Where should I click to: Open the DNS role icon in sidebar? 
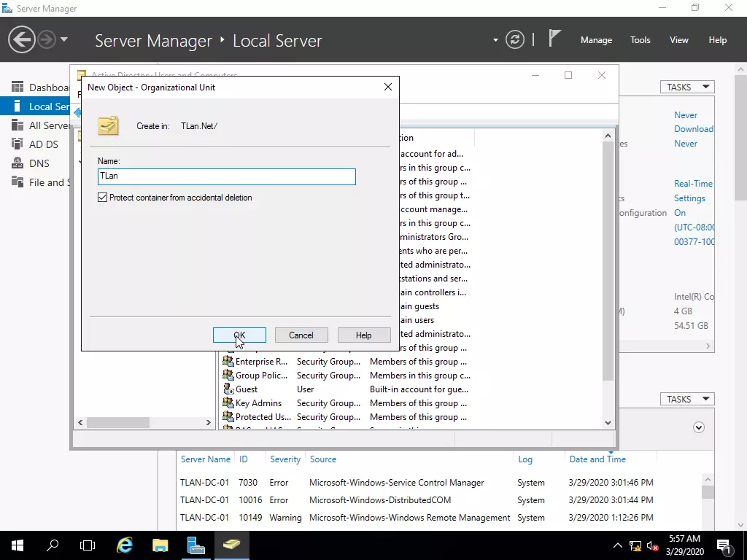[x=18, y=163]
